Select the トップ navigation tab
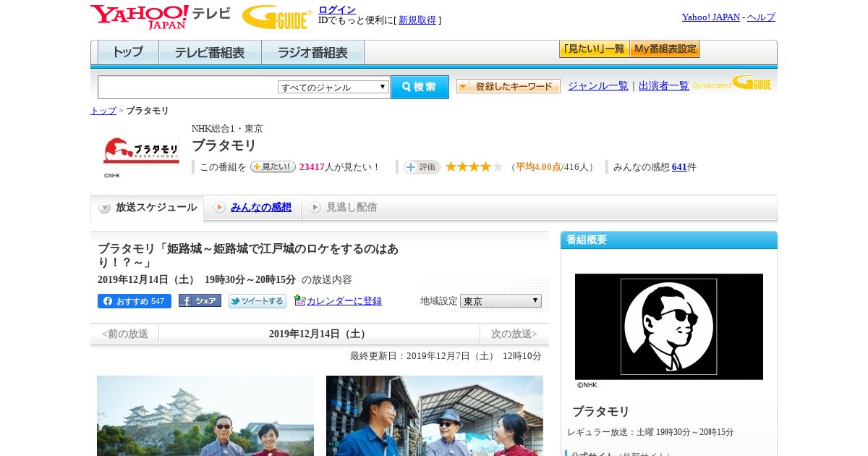The width and height of the screenshot is (868, 456). [x=128, y=52]
